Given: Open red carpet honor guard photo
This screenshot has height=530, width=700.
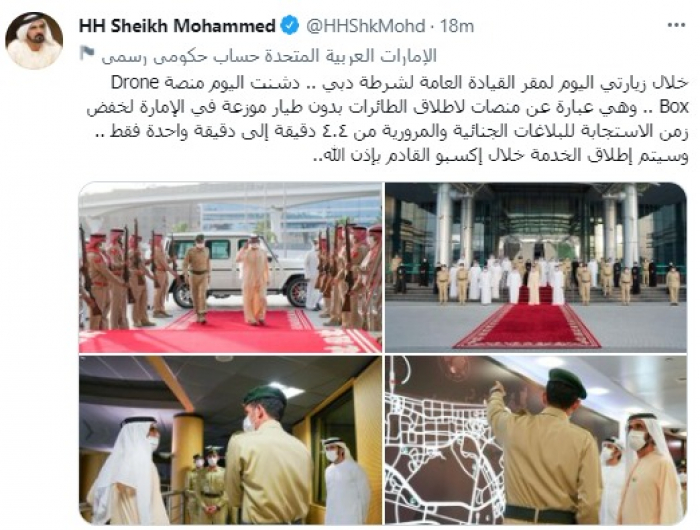Looking at the screenshot, I should pyautogui.click(x=230, y=267).
